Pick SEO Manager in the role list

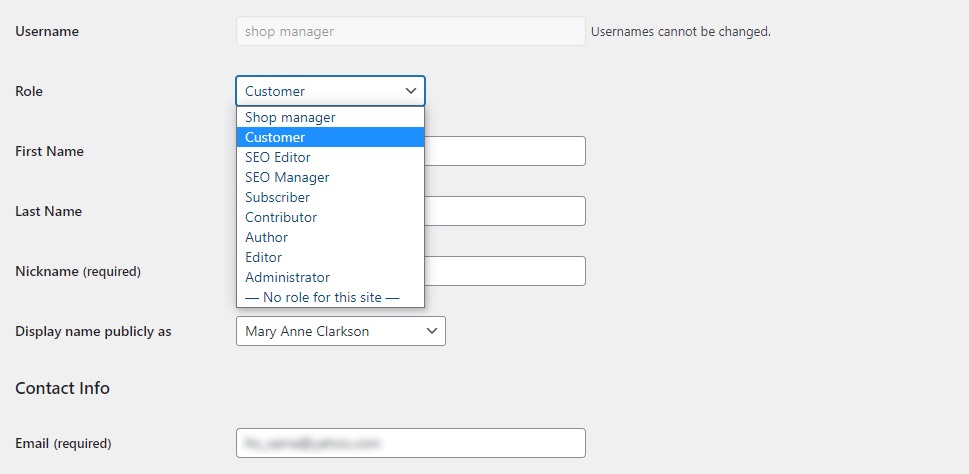point(330,177)
